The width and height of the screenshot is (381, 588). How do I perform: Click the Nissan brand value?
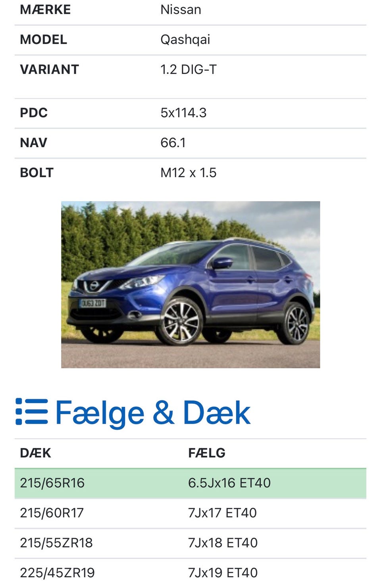181,10
